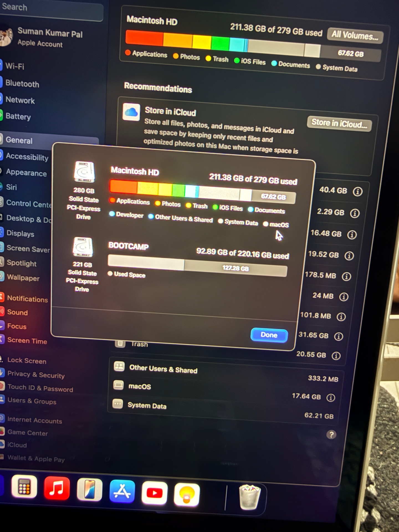Click info icon next to 17.64 GB
The height and width of the screenshot is (532, 399).
coord(331,398)
